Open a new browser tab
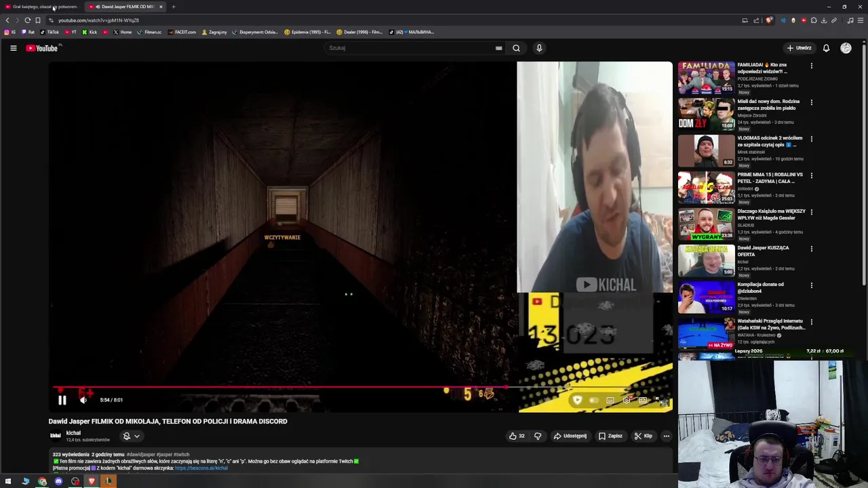 tap(174, 7)
